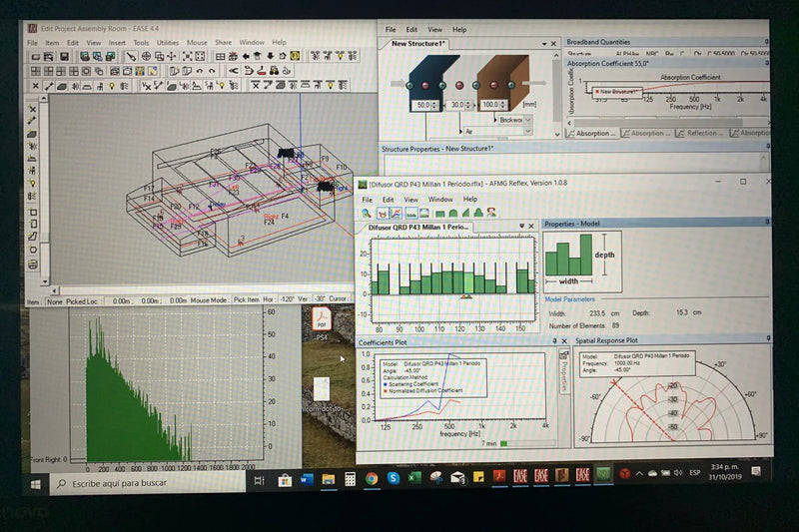Click the yellow round icon in EASE toolbar
Image resolution: width=799 pixels, height=532 pixels.
295,56
